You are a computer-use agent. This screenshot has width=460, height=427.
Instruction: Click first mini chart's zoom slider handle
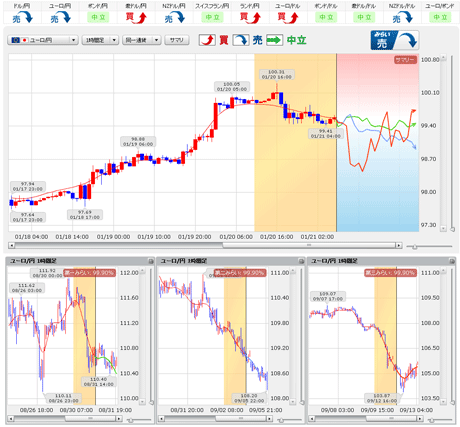click(131, 420)
